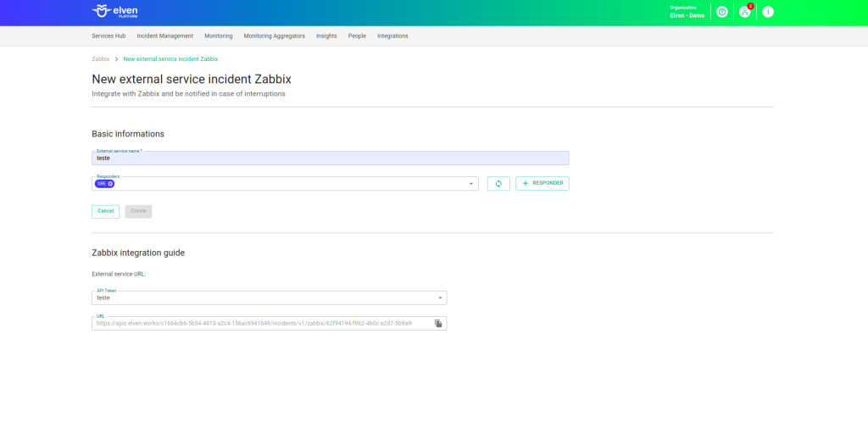The height and width of the screenshot is (428, 868).
Task: Open the user profile avatar icon
Action: (767, 12)
